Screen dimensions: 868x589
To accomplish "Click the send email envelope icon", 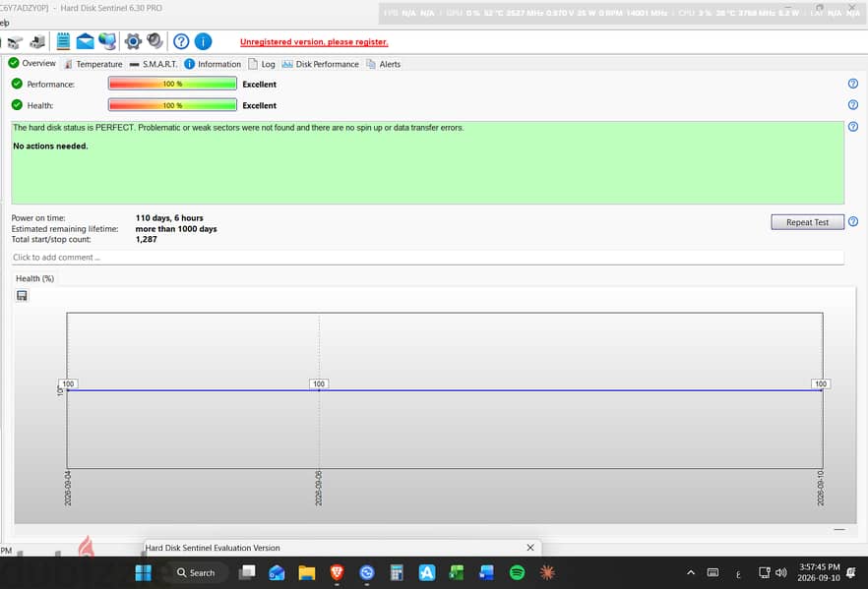I will coord(85,41).
